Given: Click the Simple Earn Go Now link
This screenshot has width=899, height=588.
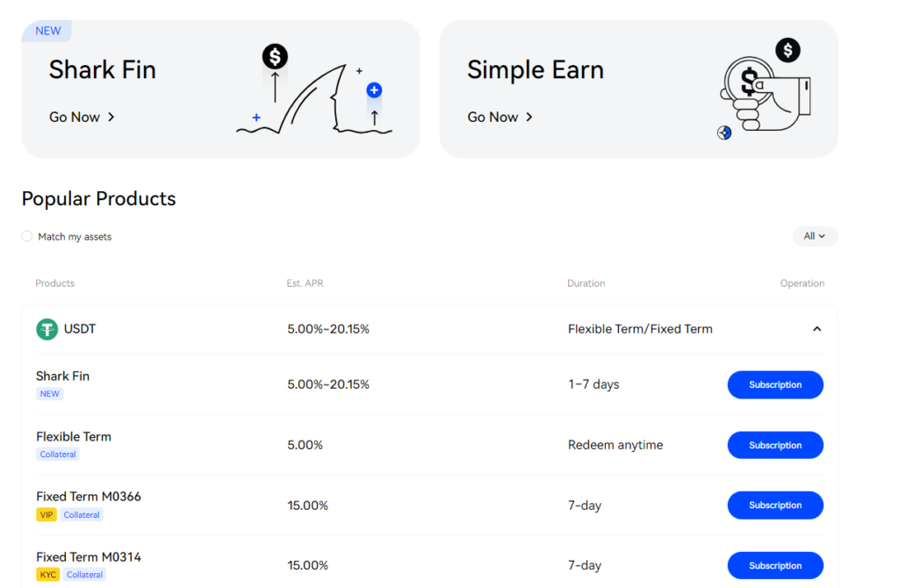Looking at the screenshot, I should [500, 117].
